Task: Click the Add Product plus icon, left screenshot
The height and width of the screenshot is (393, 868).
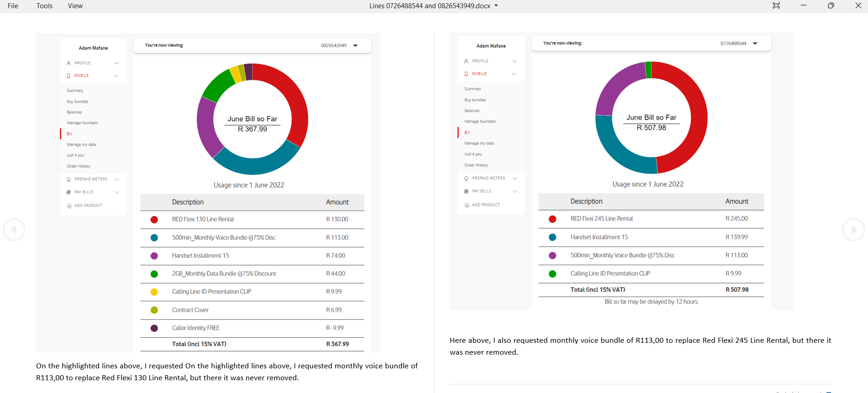Action: pos(69,206)
